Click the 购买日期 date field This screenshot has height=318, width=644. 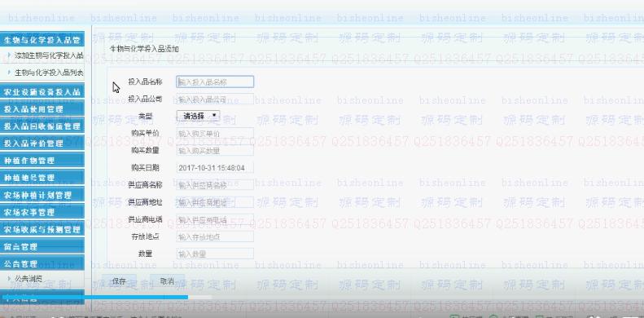tap(215, 168)
